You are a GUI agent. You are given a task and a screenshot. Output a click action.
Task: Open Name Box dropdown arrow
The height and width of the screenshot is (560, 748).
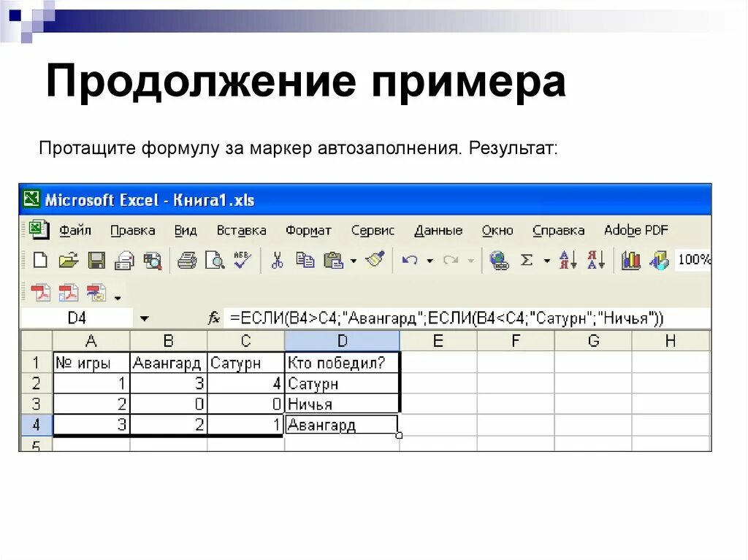point(144,318)
